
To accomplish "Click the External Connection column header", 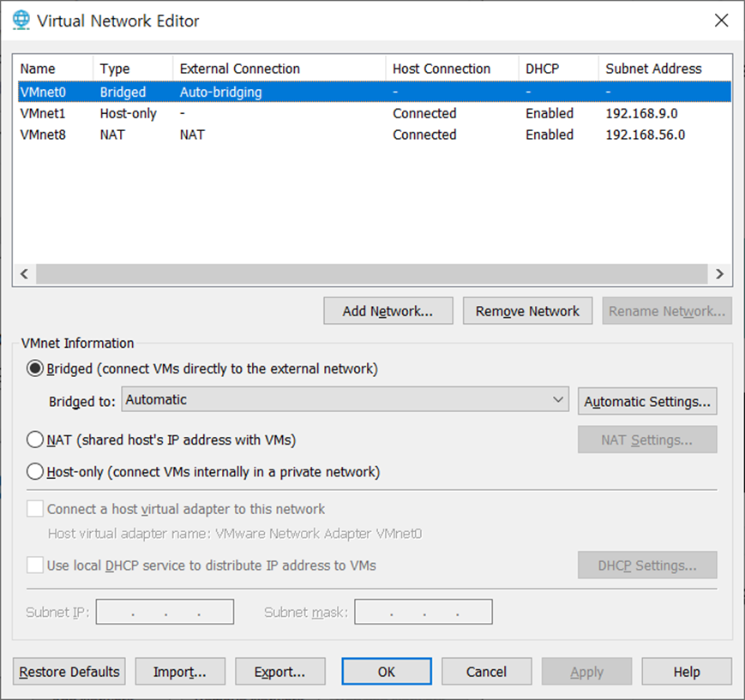I will pyautogui.click(x=279, y=69).
